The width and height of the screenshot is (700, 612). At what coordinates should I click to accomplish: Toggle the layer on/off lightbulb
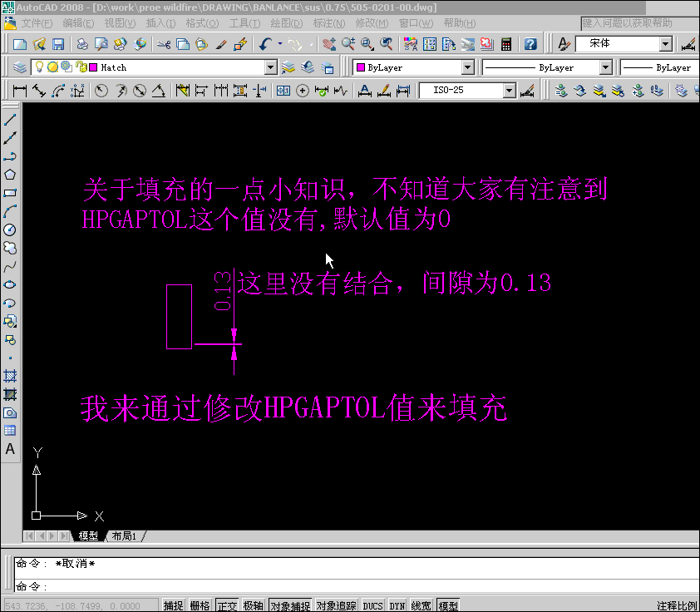coord(39,67)
